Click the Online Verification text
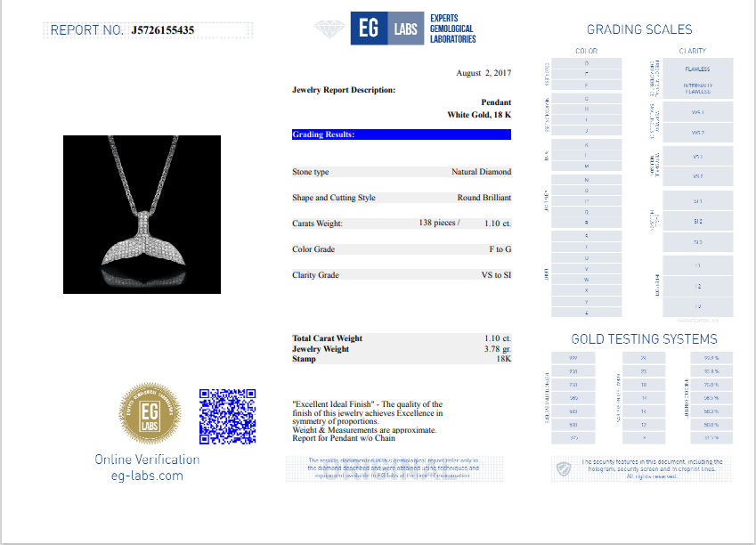This screenshot has height=545, width=756. tap(147, 460)
